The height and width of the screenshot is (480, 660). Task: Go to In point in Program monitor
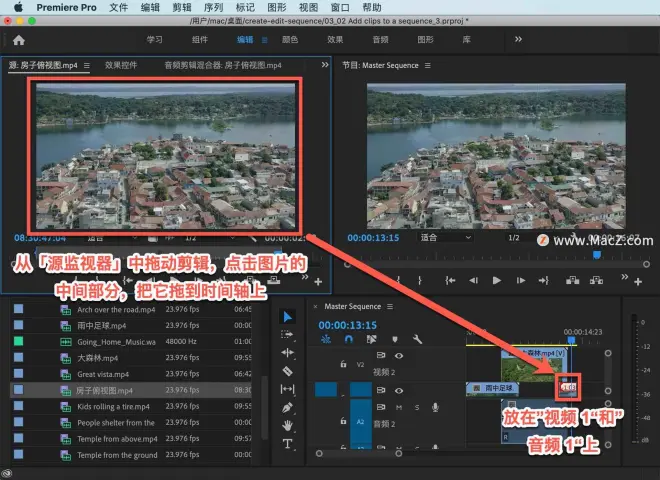pos(450,280)
